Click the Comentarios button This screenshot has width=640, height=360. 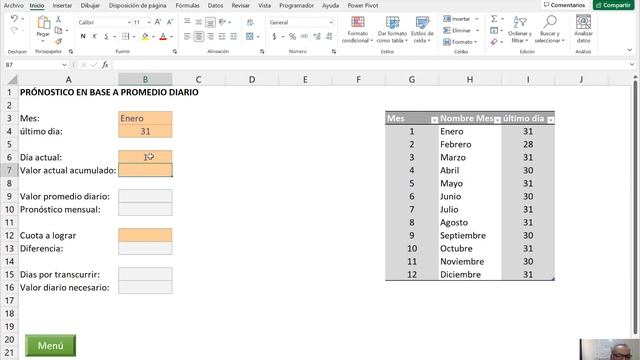tap(564, 5)
